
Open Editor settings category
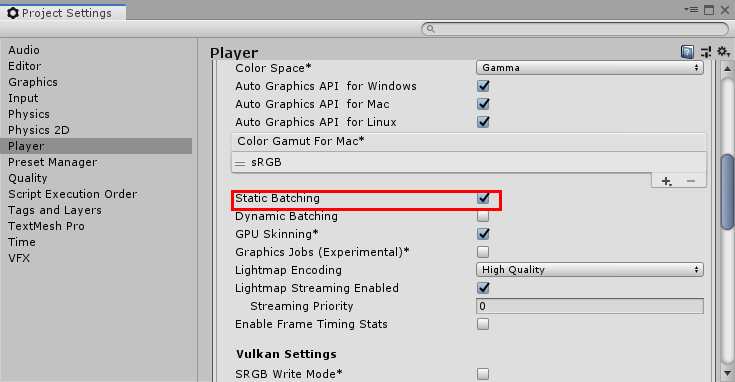point(24,66)
